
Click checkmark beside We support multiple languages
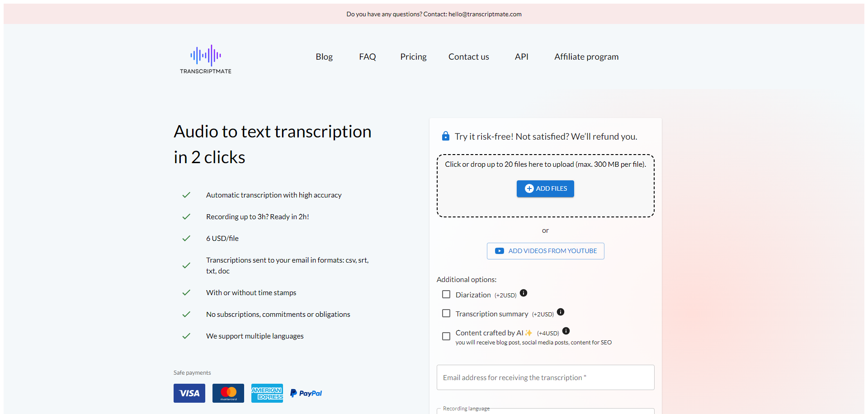click(x=186, y=336)
